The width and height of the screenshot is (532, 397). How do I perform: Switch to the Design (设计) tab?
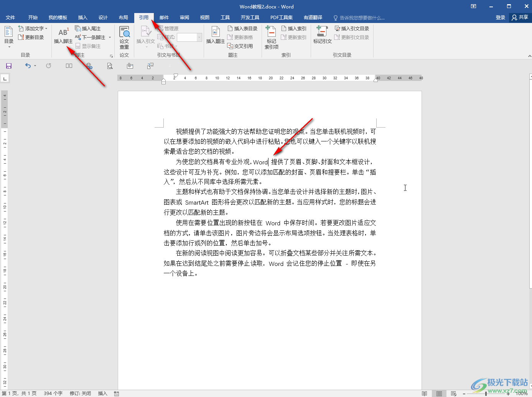pyautogui.click(x=103, y=18)
